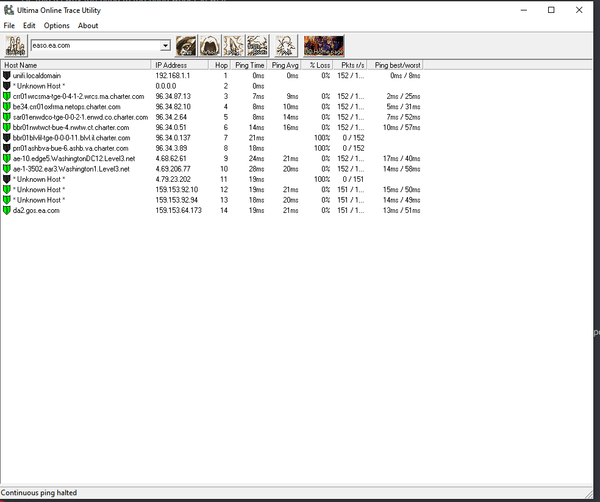The height and width of the screenshot is (502, 600).
Task: Click the sword-style Ping toolbar button
Action: 233,46
